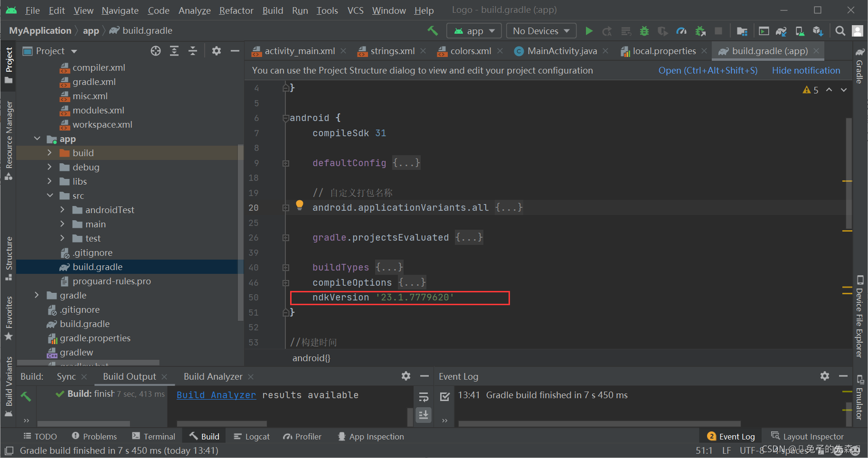Image resolution: width=868 pixels, height=458 pixels.
Task: Switch to the Build Analyzer tab
Action: pyautogui.click(x=213, y=376)
